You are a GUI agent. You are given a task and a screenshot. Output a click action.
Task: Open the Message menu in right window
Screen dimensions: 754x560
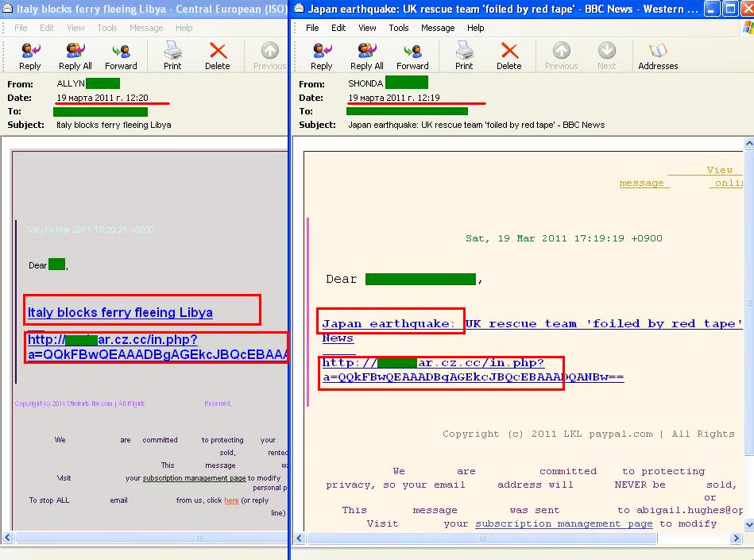point(438,28)
